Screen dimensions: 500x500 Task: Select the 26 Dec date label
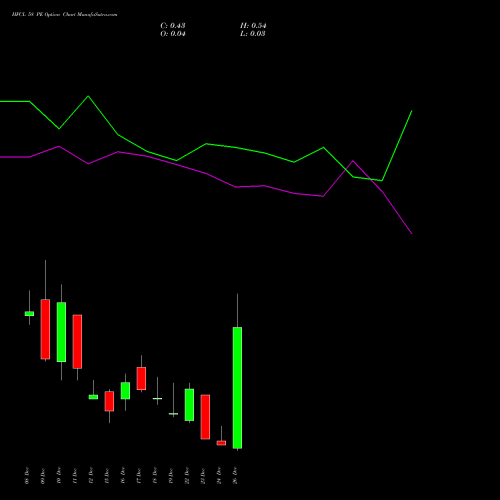point(235,475)
